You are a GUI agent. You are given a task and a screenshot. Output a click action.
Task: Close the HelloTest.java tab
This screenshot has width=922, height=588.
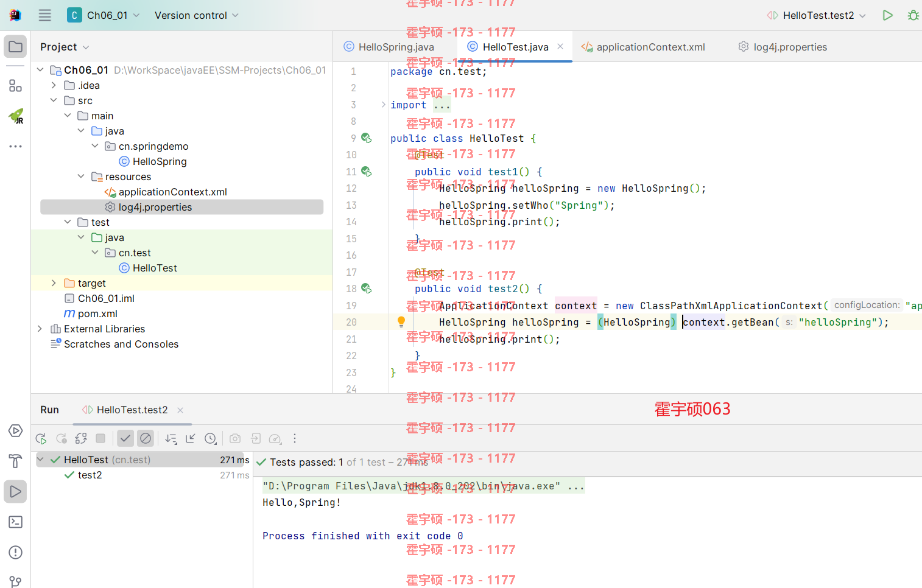point(560,46)
